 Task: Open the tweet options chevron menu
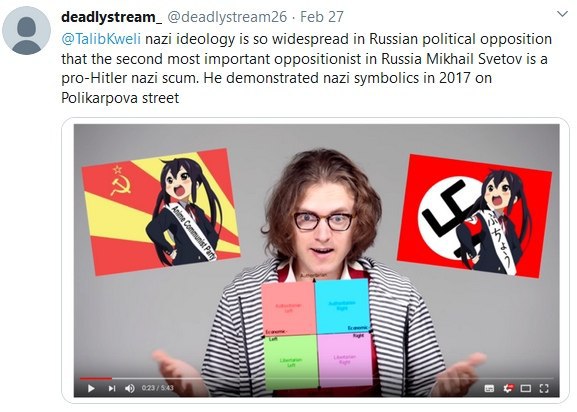562,14
